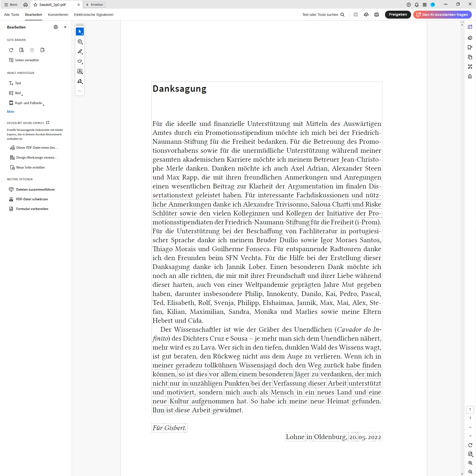The image size is (476, 476).
Task: Select the highlighter pen tool
Action: (80, 51)
